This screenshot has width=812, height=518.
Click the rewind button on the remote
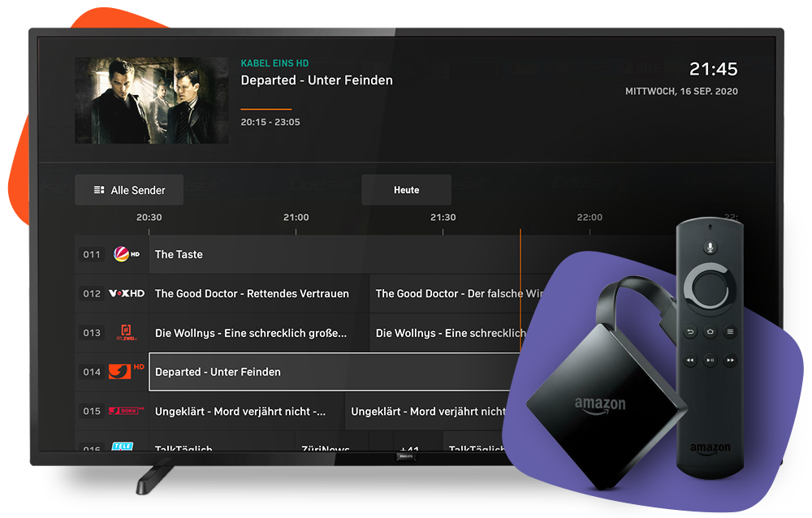[x=689, y=360]
